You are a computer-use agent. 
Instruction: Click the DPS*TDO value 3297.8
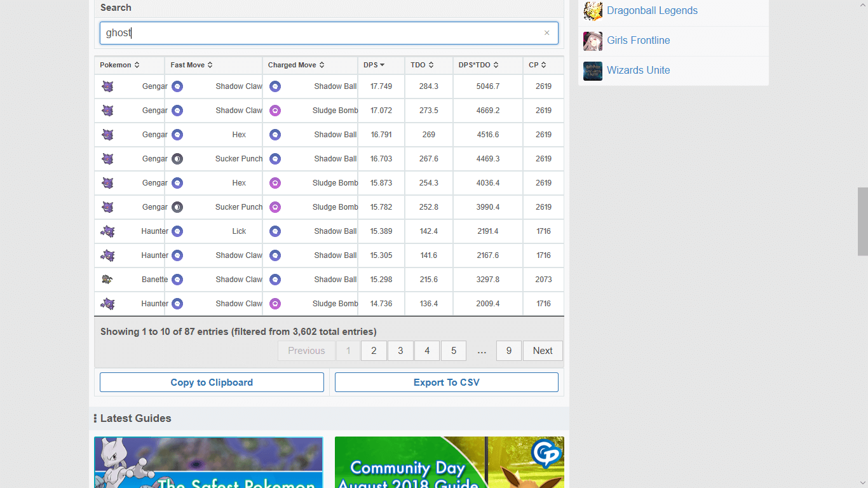488,280
